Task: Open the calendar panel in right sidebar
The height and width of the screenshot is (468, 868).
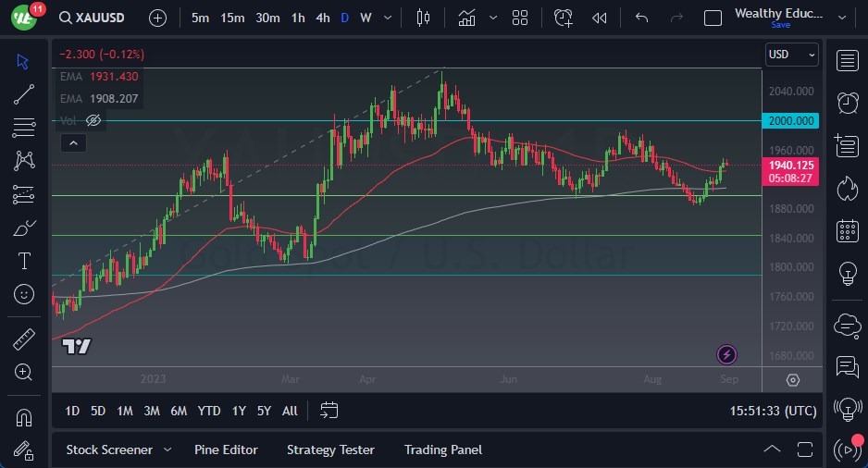Action: [846, 230]
